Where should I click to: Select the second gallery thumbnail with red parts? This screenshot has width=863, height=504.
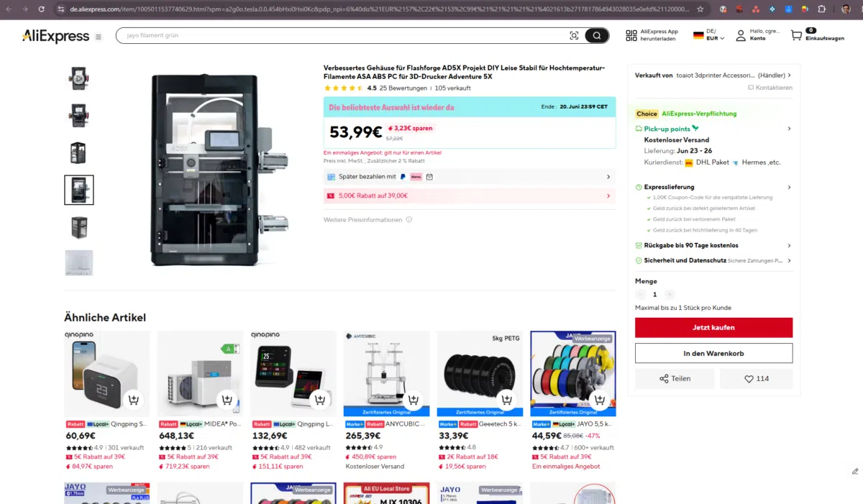pos(78,115)
